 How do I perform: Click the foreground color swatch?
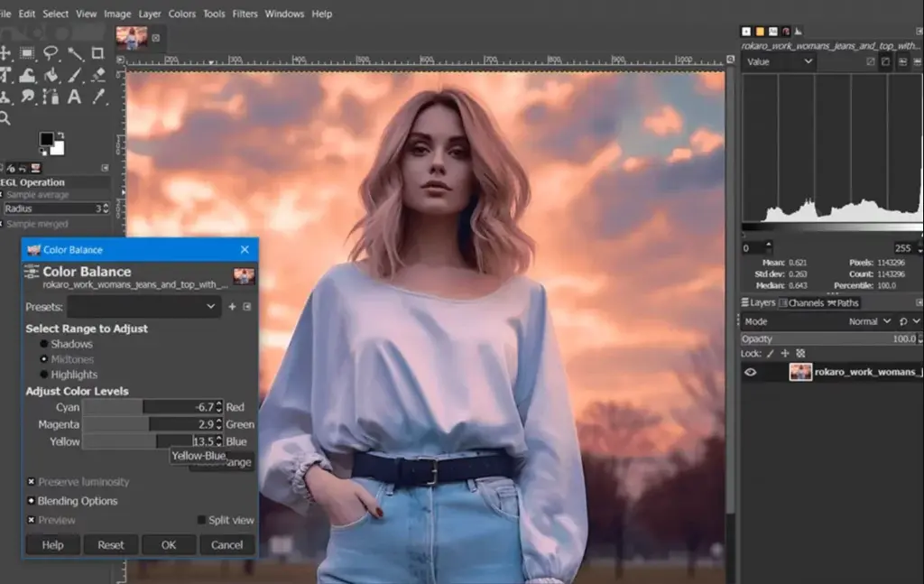pos(48,137)
